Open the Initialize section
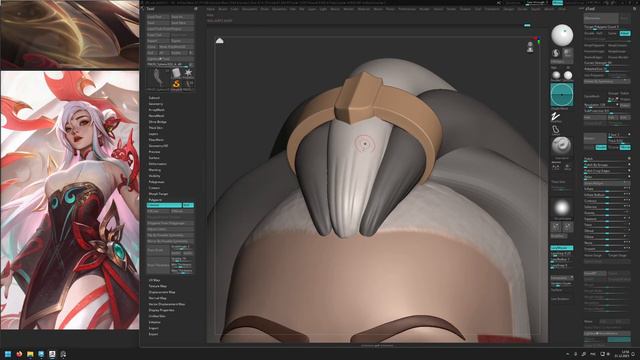 pyautogui.click(x=154, y=322)
